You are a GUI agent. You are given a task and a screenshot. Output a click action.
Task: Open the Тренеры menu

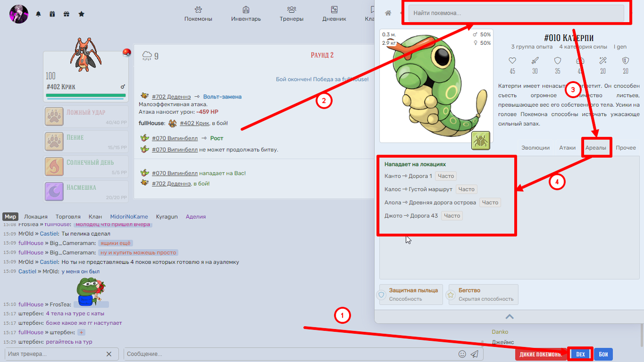[291, 14]
